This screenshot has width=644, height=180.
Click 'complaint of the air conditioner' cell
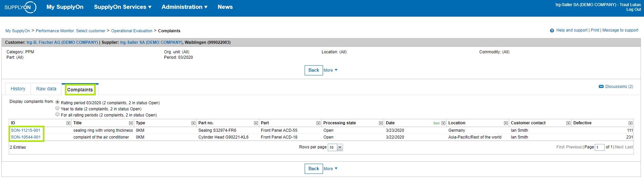[101, 137]
